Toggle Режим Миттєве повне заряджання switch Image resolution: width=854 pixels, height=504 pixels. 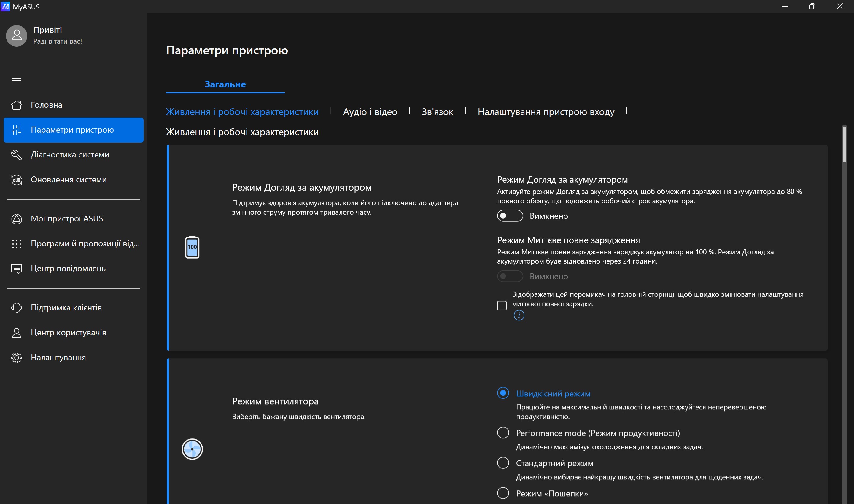510,276
